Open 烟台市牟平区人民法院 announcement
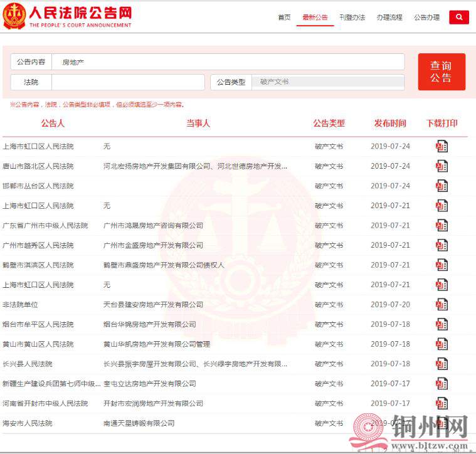Screen dimensions: 476x454 (x=38, y=324)
